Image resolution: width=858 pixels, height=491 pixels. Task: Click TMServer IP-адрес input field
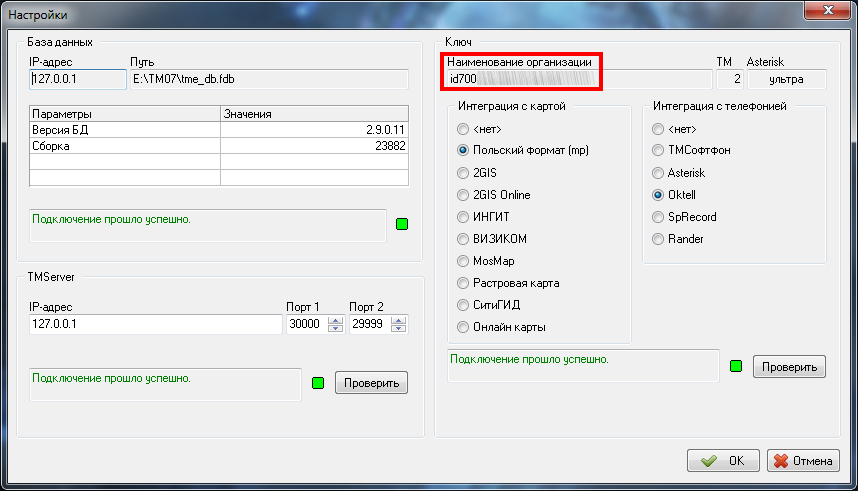point(155,325)
